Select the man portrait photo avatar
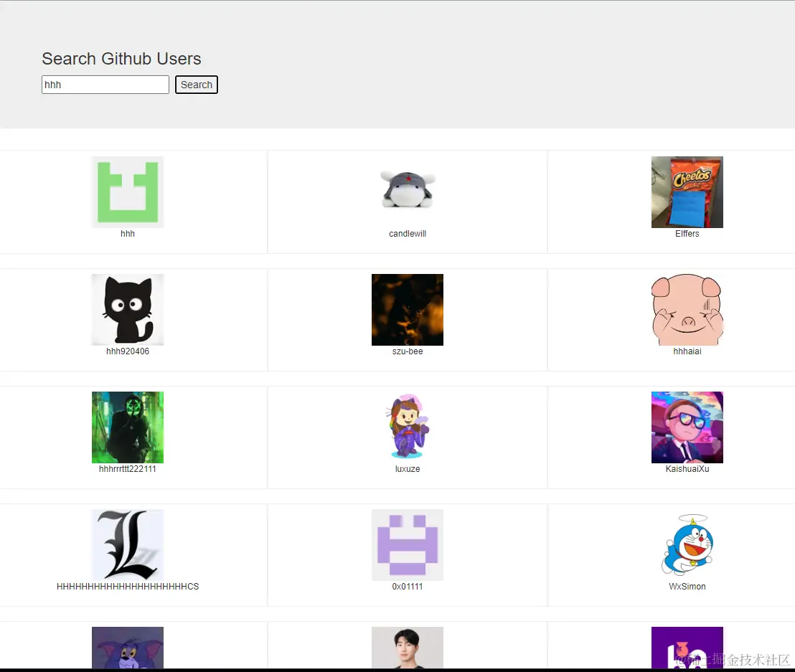This screenshot has width=795, height=672. tap(408, 648)
